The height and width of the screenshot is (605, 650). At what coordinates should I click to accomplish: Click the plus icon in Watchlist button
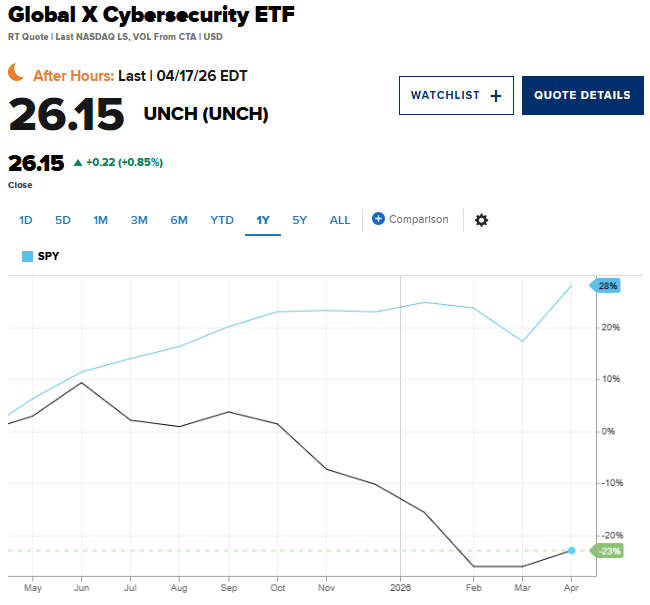(495, 96)
